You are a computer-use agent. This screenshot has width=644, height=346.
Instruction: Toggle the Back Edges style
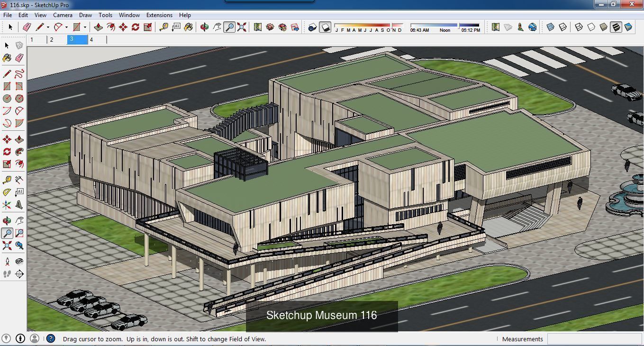(x=562, y=27)
